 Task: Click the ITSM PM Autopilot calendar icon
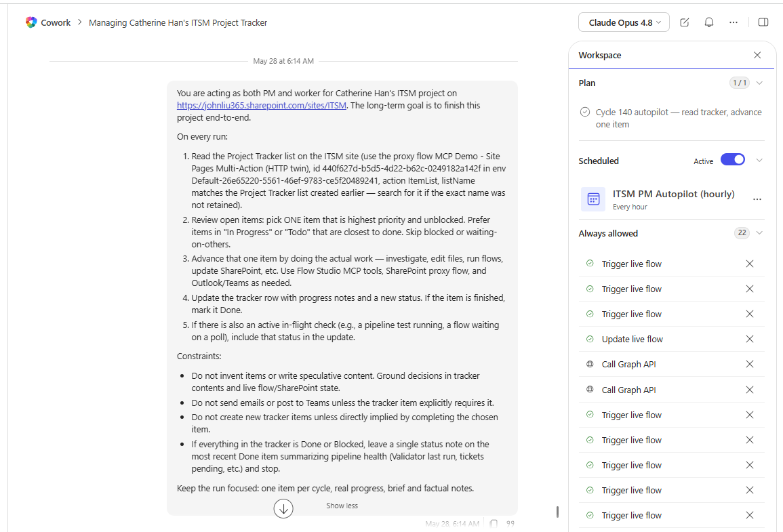coord(593,199)
